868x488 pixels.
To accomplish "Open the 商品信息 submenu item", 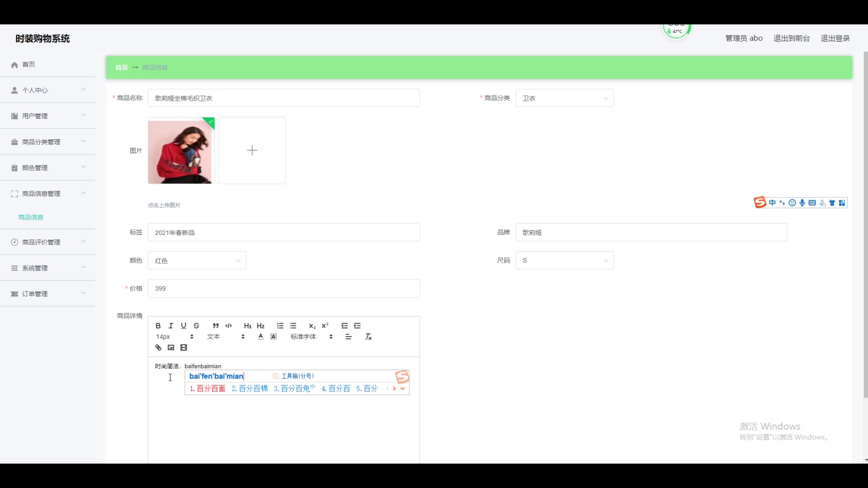I will pos(31,217).
